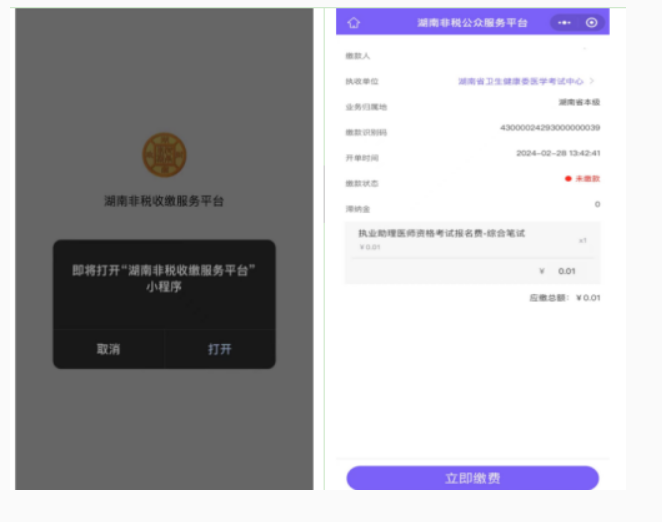
Task: Tap the 应缴总额 total amount line
Action: [x=564, y=298]
